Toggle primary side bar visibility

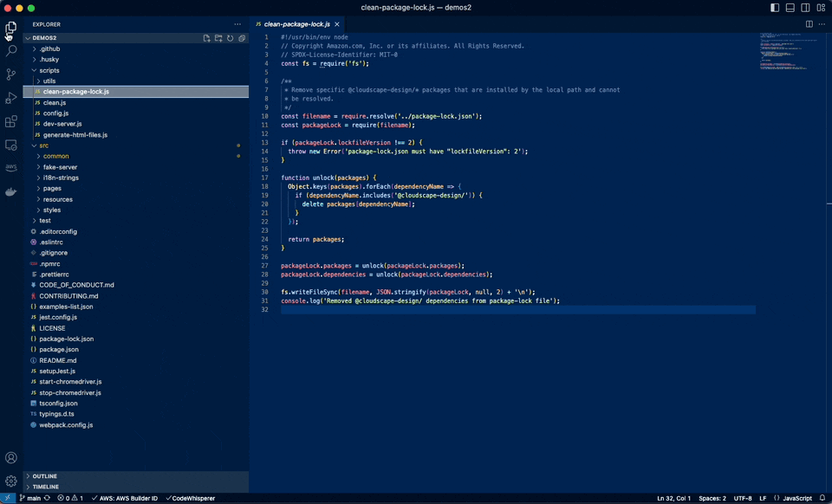pyautogui.click(x=775, y=8)
